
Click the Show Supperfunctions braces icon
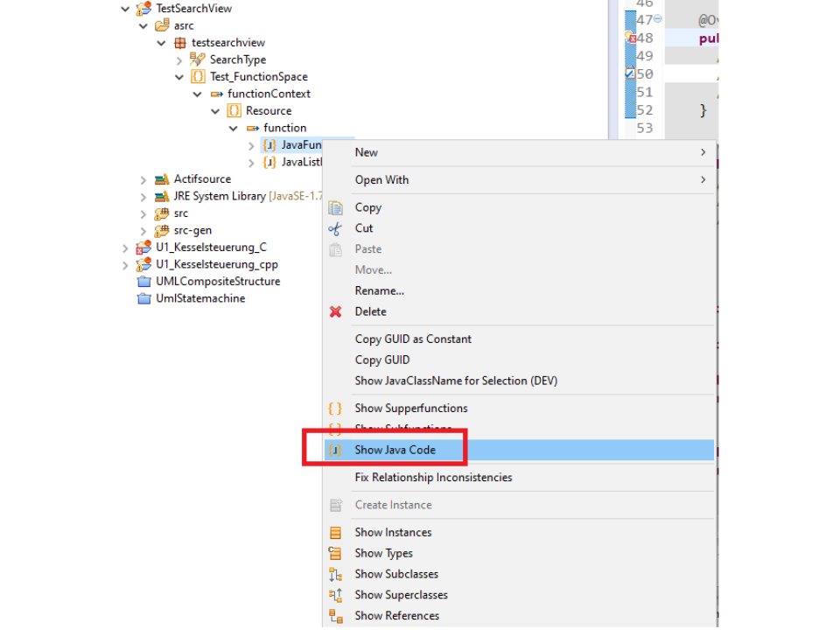coord(335,409)
